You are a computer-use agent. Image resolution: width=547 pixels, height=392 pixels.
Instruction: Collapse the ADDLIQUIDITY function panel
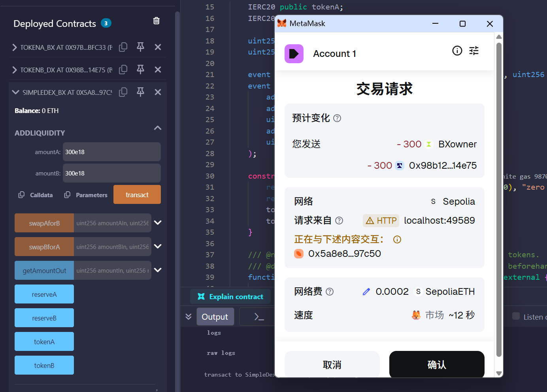pos(157,128)
